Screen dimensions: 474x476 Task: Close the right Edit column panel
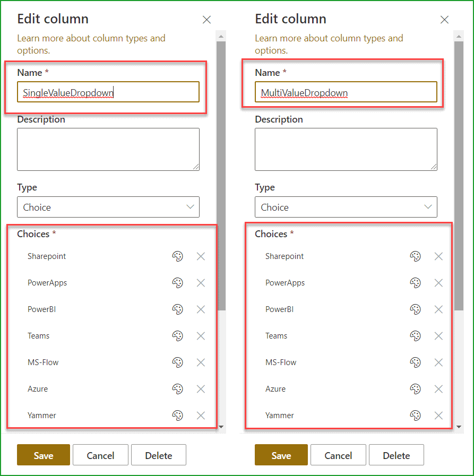click(445, 20)
